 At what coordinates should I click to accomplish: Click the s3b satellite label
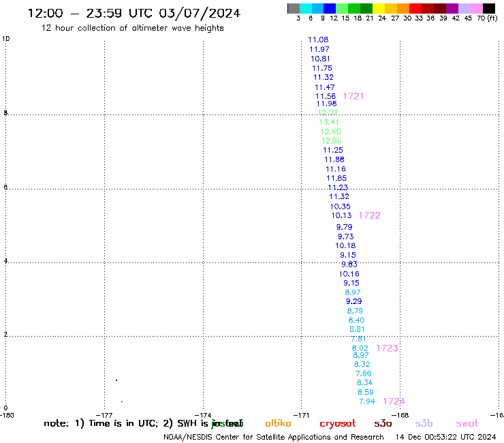click(424, 423)
